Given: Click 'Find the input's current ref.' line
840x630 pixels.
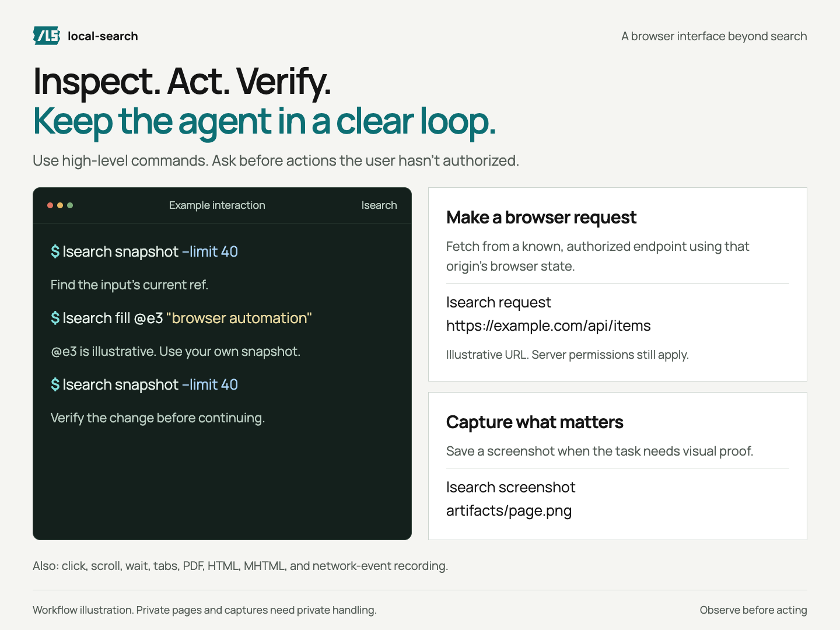Looking at the screenshot, I should pyautogui.click(x=129, y=285).
